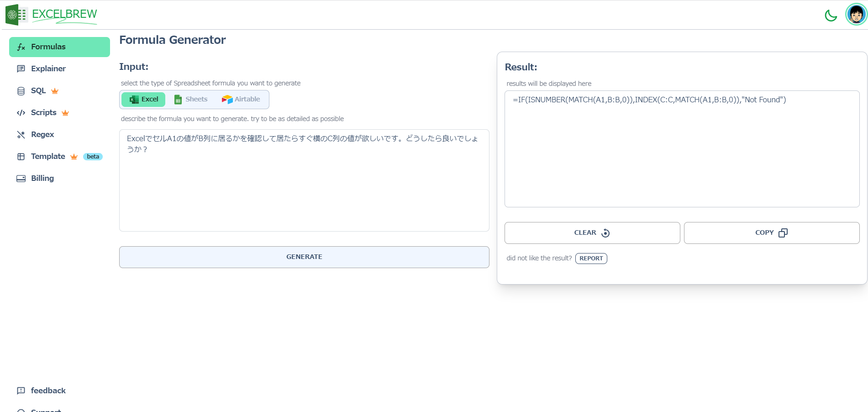Click the Excel app icon

point(134,100)
